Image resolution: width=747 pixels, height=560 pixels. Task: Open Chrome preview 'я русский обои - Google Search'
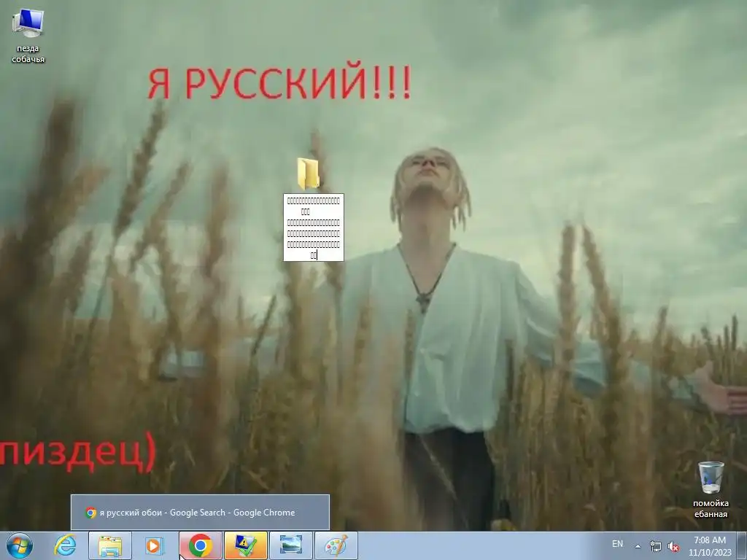click(200, 513)
